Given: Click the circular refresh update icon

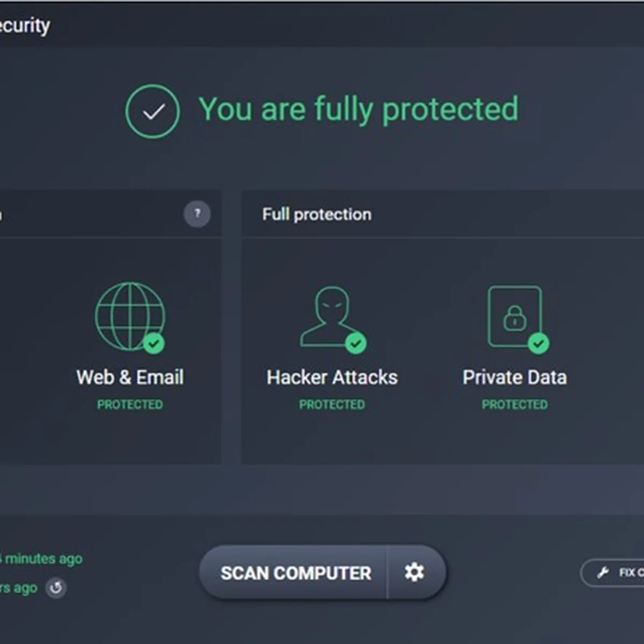Looking at the screenshot, I should click(x=56, y=588).
